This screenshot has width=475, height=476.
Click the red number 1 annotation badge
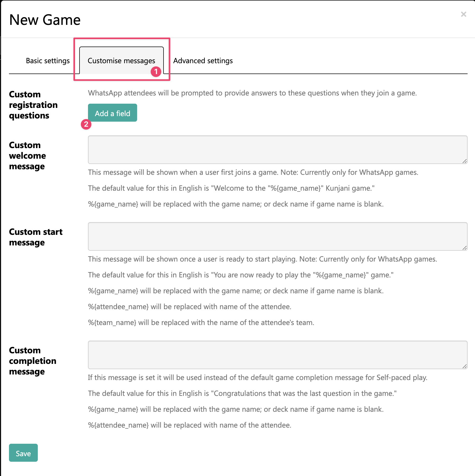click(x=156, y=72)
